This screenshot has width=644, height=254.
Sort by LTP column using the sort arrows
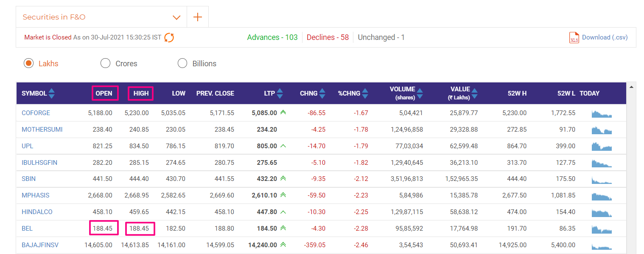tap(280, 93)
